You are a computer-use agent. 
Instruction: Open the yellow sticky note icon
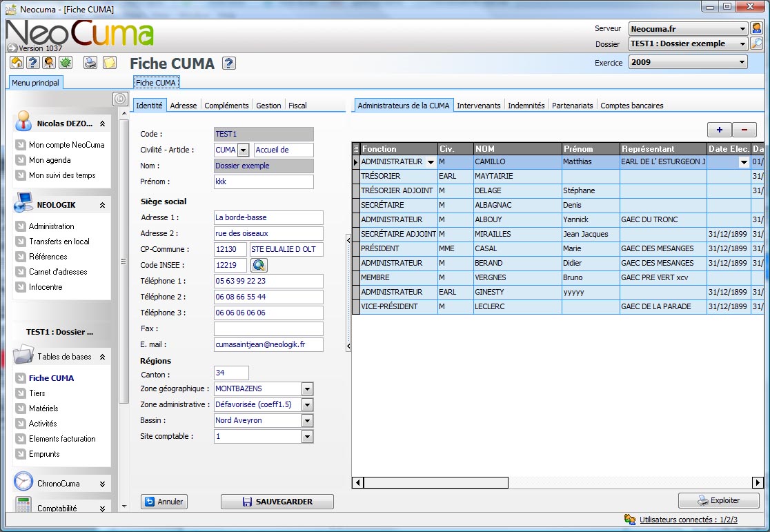(x=110, y=63)
